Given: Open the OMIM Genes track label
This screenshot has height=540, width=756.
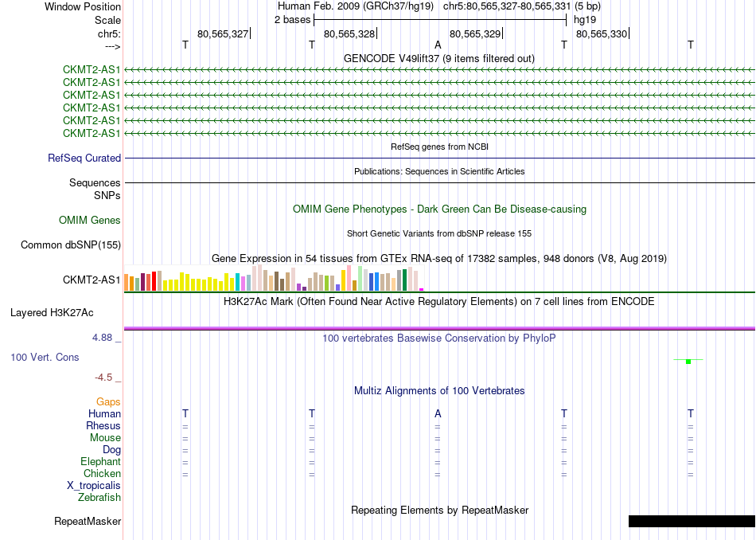Looking at the screenshot, I should [x=90, y=220].
